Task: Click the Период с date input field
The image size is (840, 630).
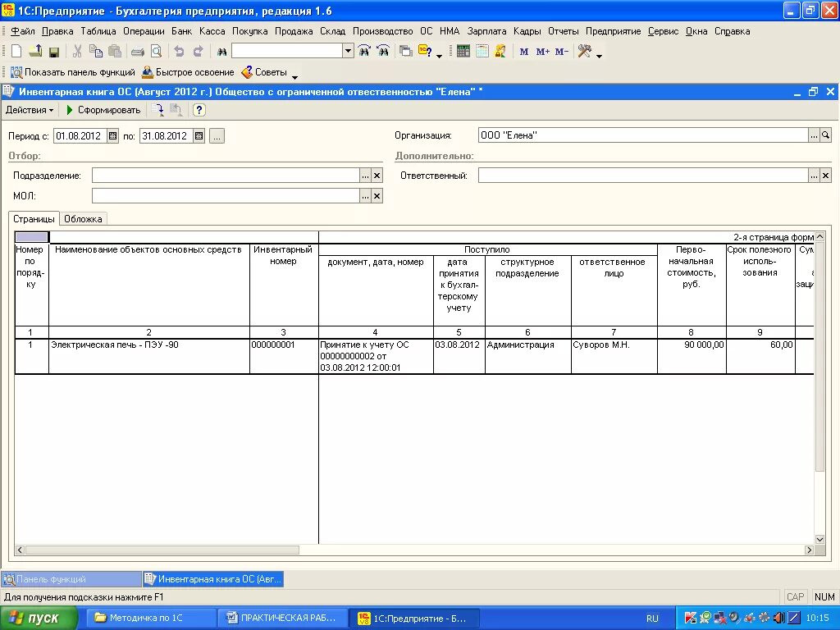Action: 80,136
